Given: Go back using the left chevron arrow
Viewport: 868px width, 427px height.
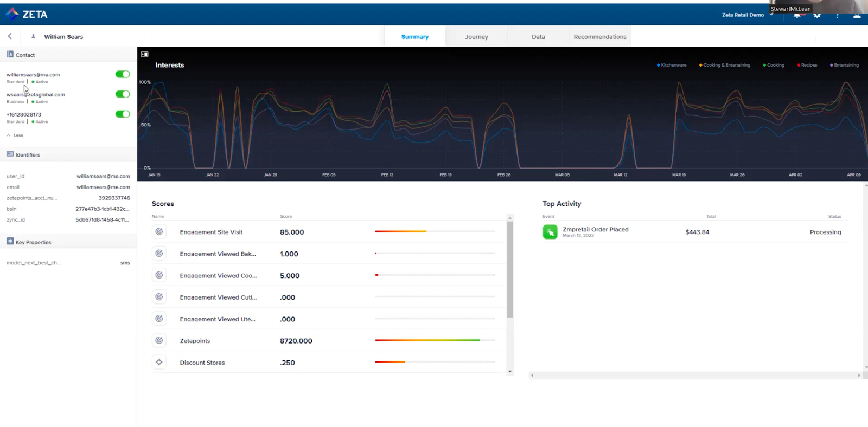Looking at the screenshot, I should click(x=10, y=36).
